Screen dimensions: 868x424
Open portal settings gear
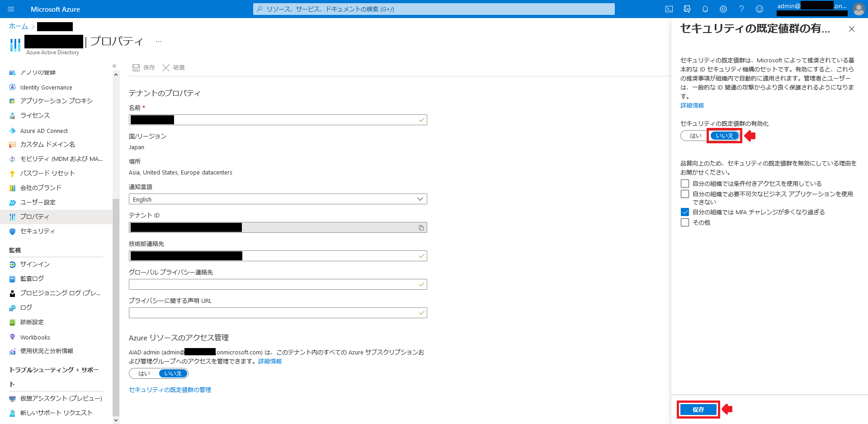coord(723,9)
